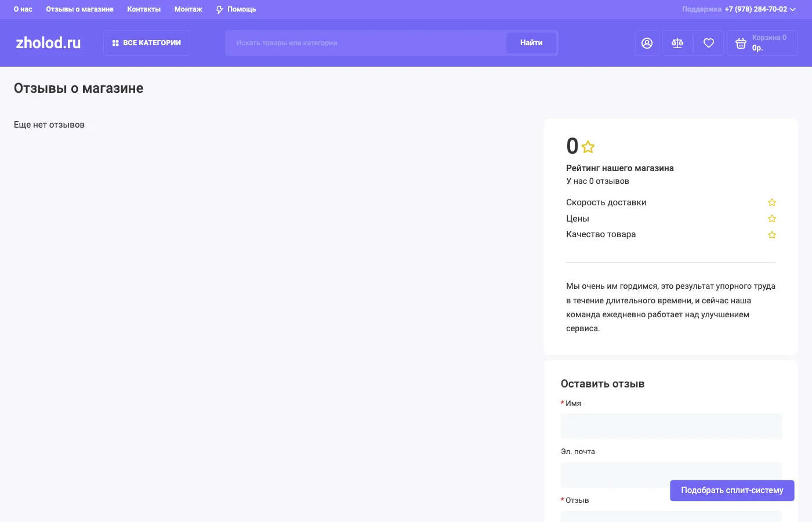Image resolution: width=812 pixels, height=522 pixels.
Task: Open the favorites heart icon
Action: (x=708, y=43)
